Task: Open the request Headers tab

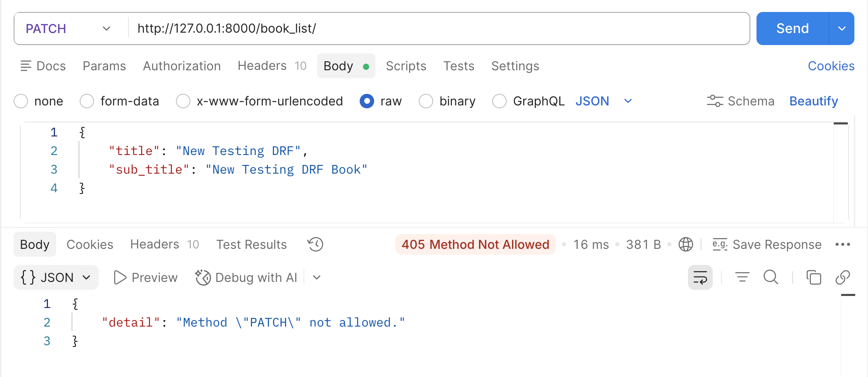Action: point(272,66)
